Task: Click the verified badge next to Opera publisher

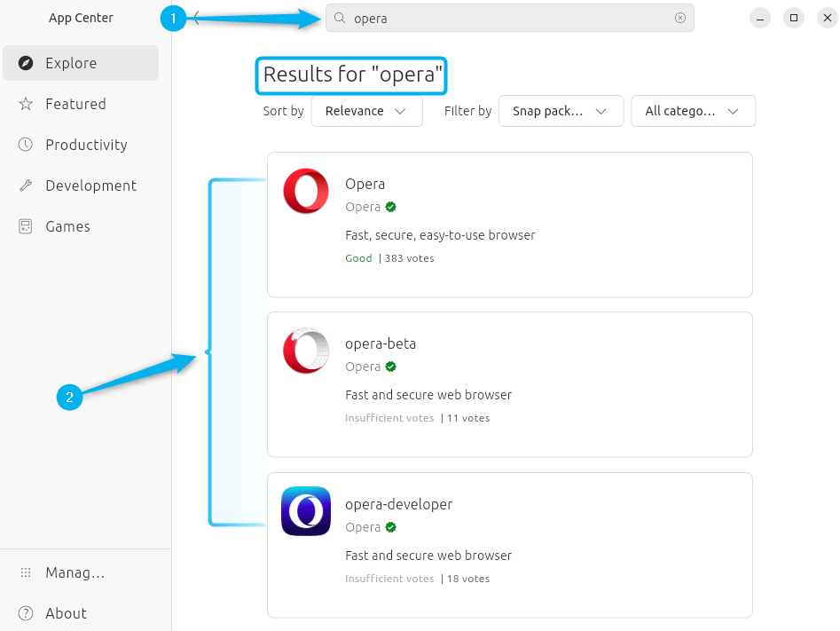Action: 391,207
